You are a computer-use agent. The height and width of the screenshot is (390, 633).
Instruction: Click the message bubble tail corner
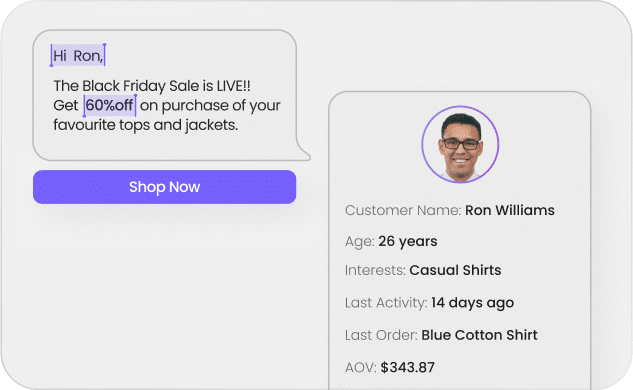point(305,155)
